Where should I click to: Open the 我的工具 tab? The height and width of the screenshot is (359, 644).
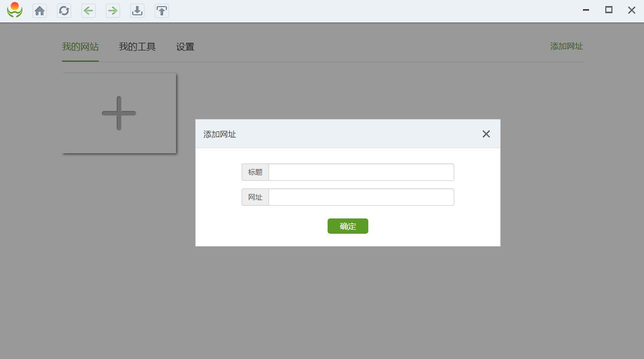pyautogui.click(x=137, y=47)
